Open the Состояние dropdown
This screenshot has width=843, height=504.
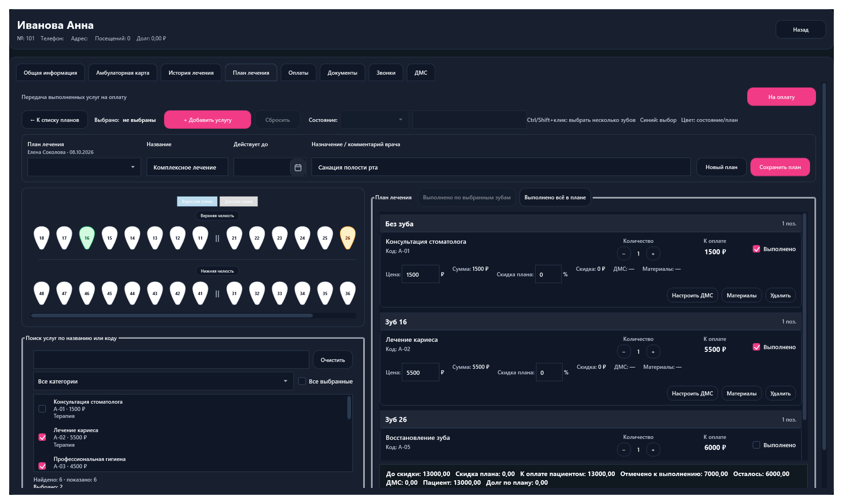(374, 120)
